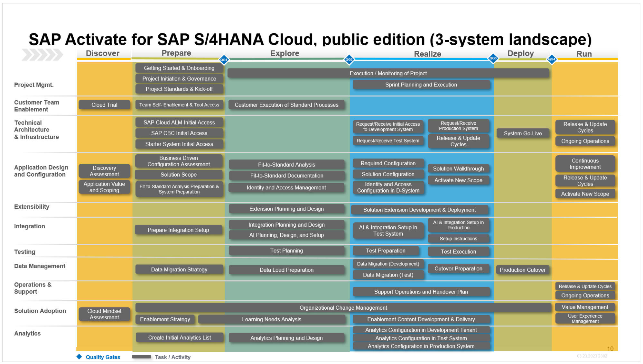The height and width of the screenshot is (364, 643).
Task: Click the Test Planning task
Action: click(x=286, y=251)
